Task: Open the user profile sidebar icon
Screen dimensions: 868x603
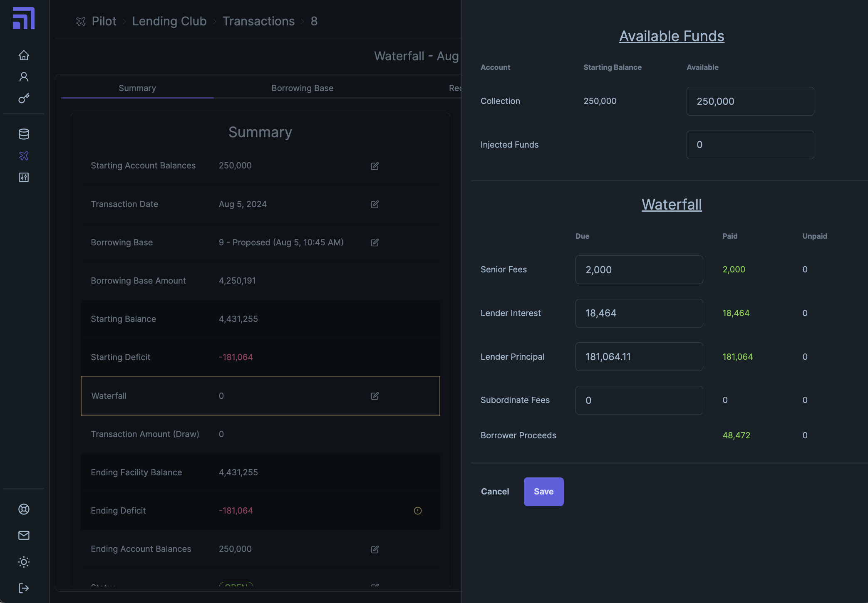Action: tap(24, 77)
